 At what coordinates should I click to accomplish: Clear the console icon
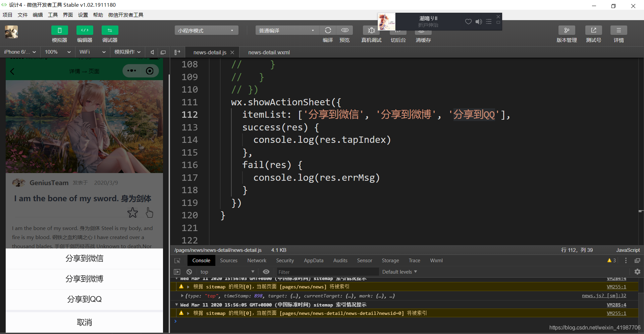(x=189, y=272)
